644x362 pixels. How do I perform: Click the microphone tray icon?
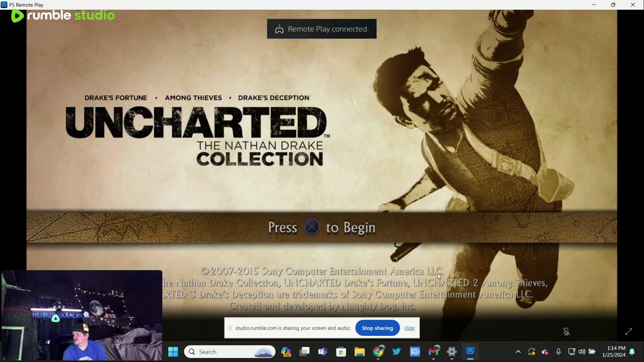tap(558, 352)
